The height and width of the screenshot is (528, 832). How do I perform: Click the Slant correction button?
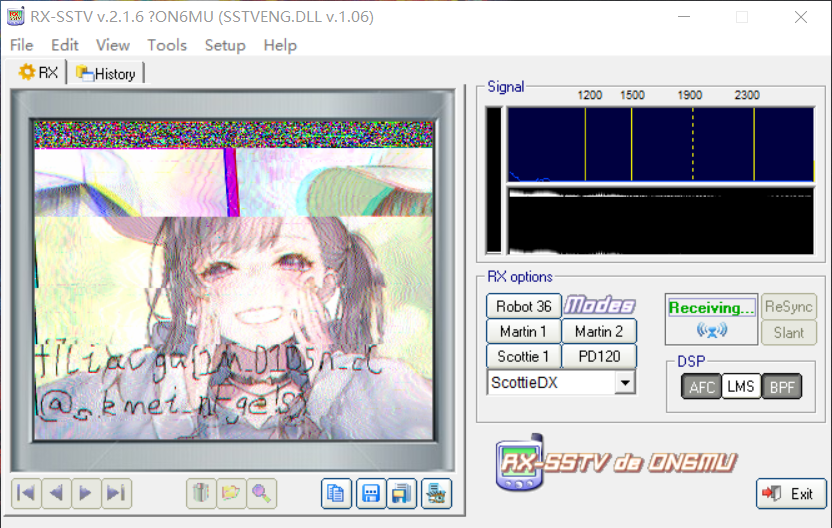(788, 333)
